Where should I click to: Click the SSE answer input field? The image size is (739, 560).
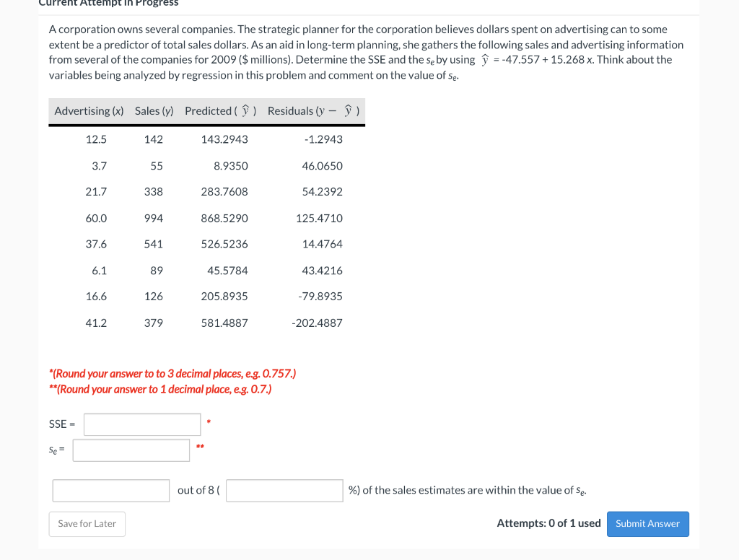point(142,424)
